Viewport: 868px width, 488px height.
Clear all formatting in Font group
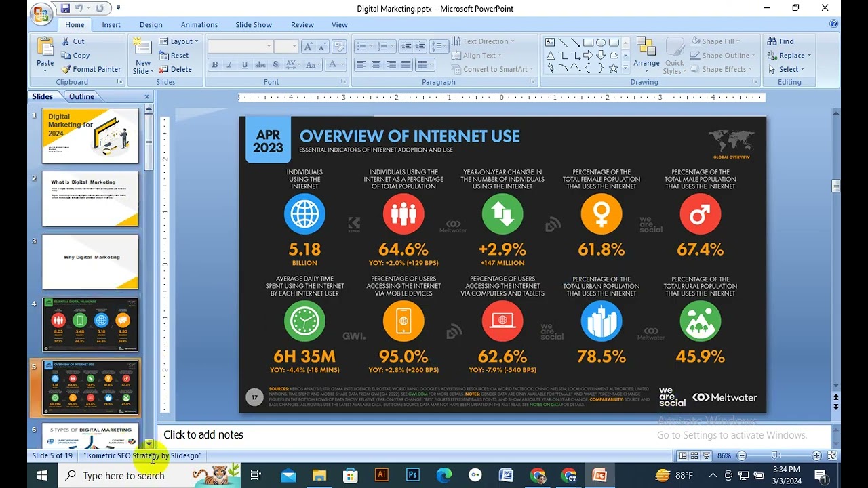point(340,46)
